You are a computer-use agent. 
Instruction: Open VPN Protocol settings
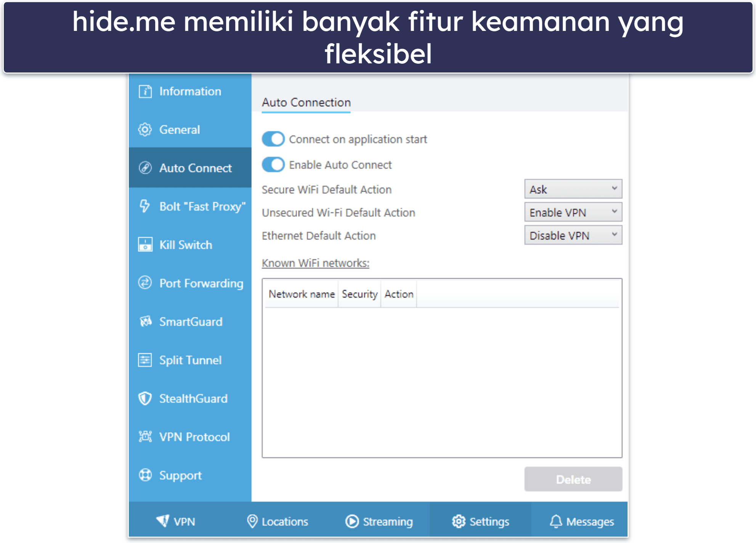pyautogui.click(x=190, y=437)
